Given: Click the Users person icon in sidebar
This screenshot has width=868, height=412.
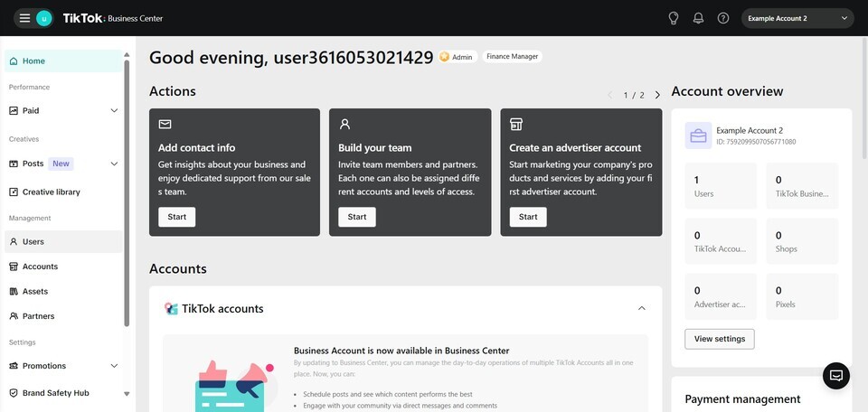Looking at the screenshot, I should (14, 241).
